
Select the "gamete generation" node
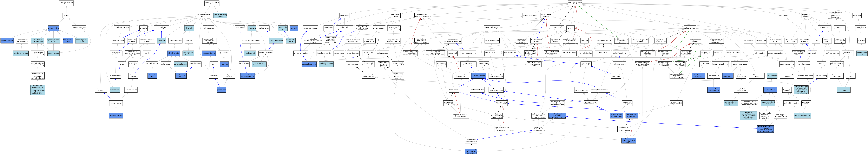pyautogui.click(x=301, y=53)
